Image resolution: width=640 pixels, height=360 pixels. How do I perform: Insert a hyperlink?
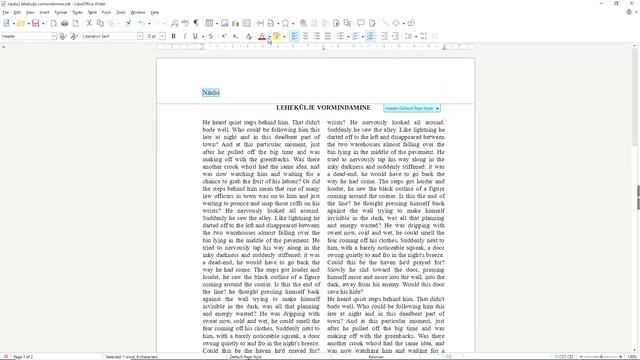click(303, 23)
